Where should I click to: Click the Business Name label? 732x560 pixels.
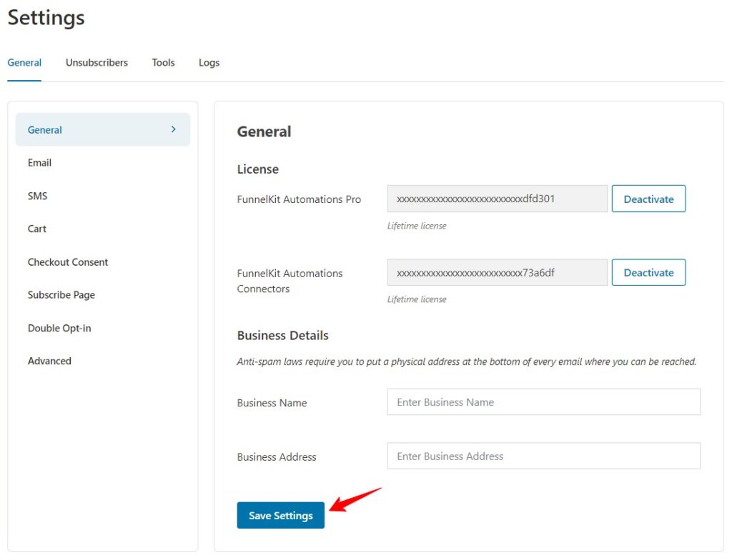point(272,403)
